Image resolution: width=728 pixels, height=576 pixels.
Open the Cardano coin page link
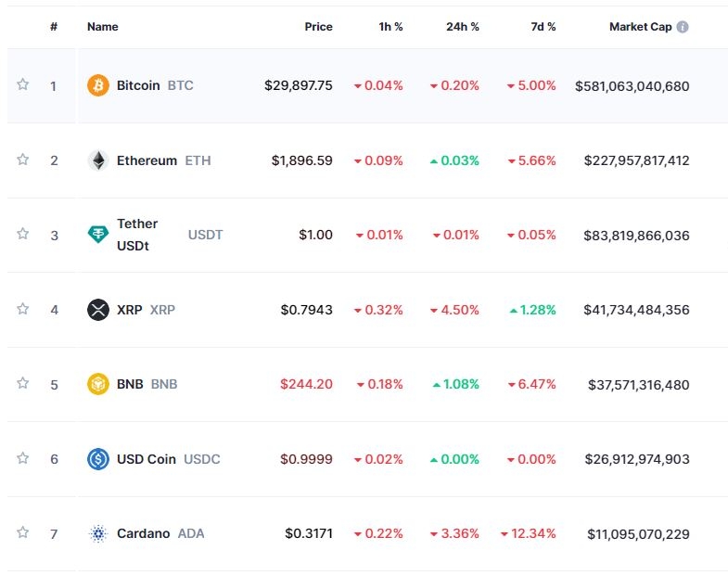143,533
